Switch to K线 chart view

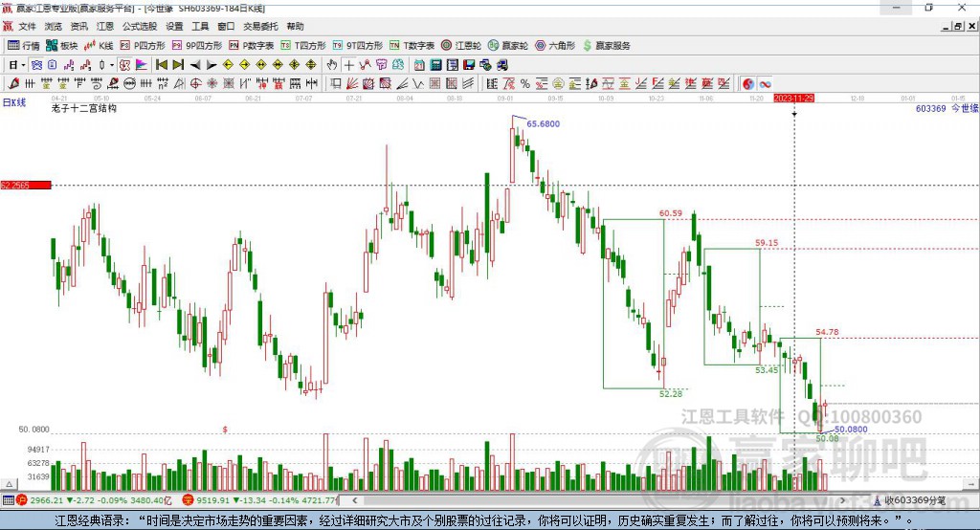coord(99,46)
